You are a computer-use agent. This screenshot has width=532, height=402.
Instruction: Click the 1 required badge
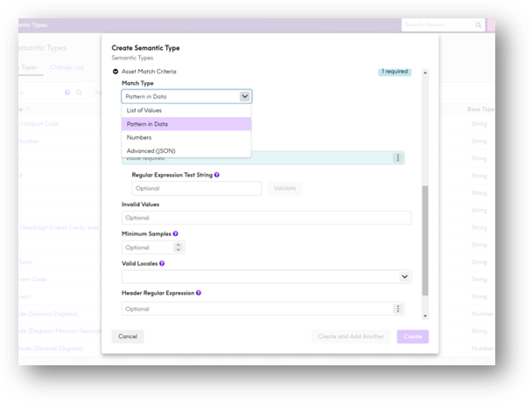pyautogui.click(x=395, y=72)
